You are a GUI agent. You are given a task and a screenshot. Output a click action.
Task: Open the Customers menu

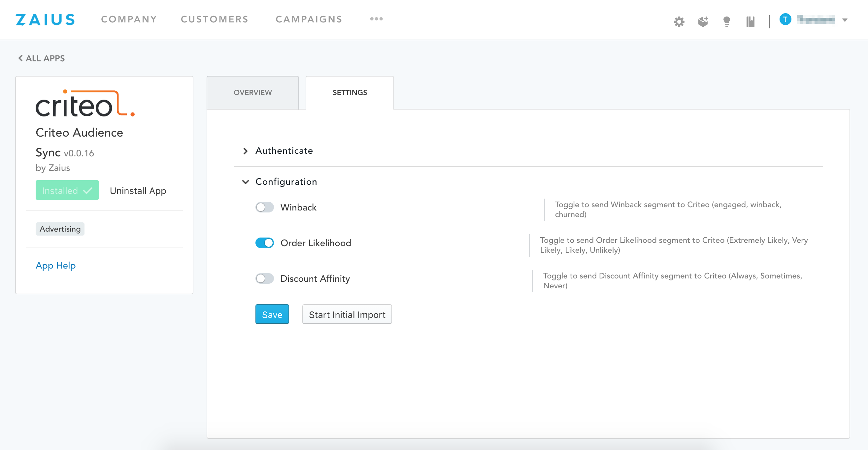tap(215, 19)
